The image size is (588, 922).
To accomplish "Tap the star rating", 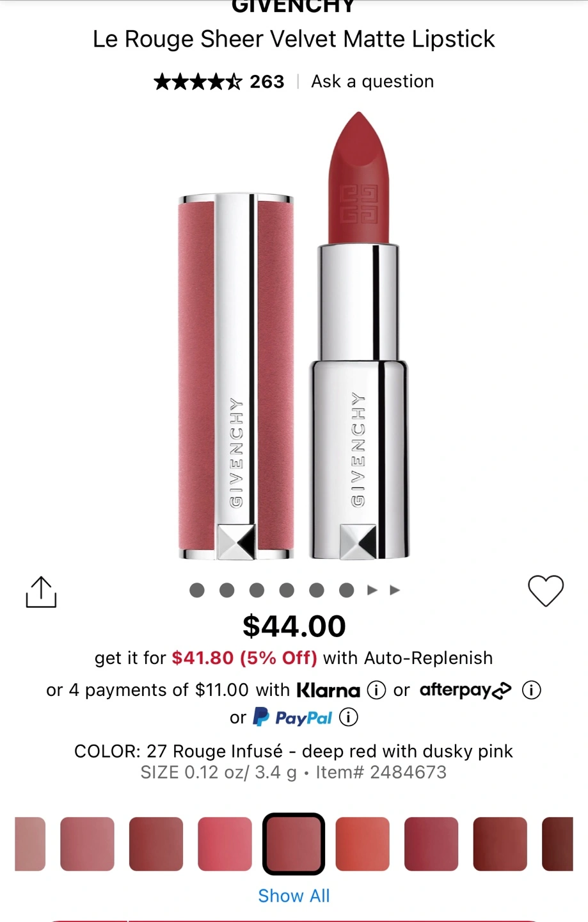I will coord(198,82).
